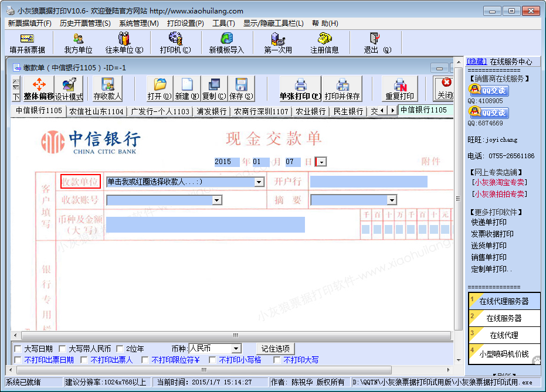This screenshot has height=392, width=546.
Task: Click the 填开新票据 toolbar icon
Action: click(27, 43)
